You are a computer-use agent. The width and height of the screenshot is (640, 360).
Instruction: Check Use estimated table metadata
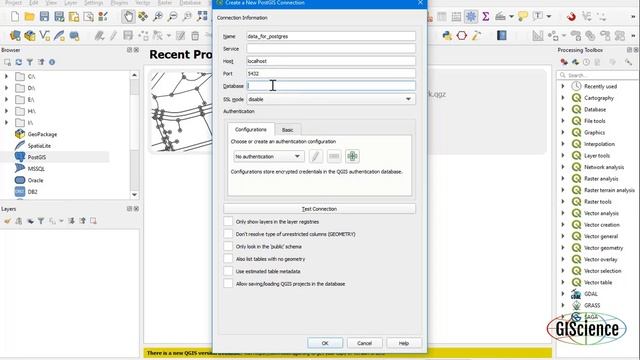click(228, 271)
